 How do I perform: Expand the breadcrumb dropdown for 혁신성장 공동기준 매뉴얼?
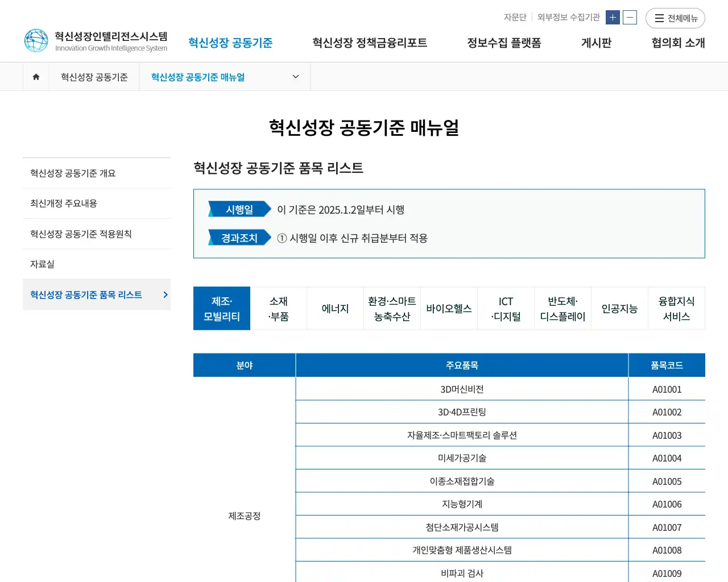pyautogui.click(x=295, y=77)
